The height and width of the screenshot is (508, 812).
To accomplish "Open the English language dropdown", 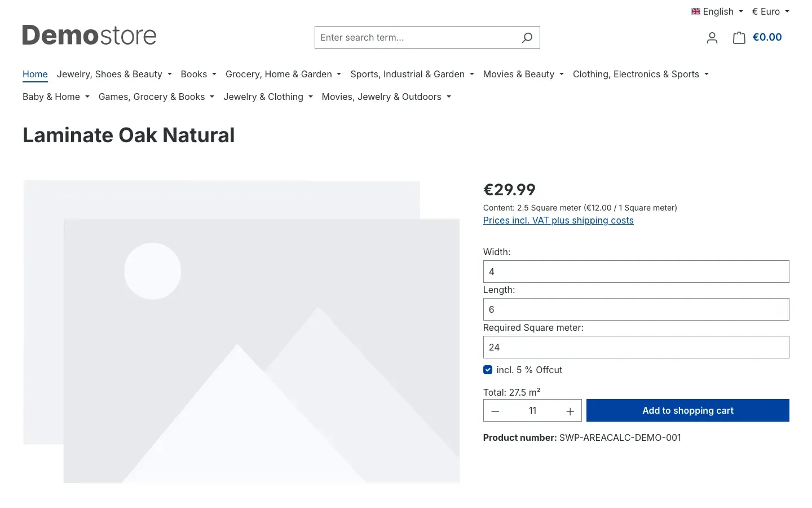I will click(x=717, y=11).
